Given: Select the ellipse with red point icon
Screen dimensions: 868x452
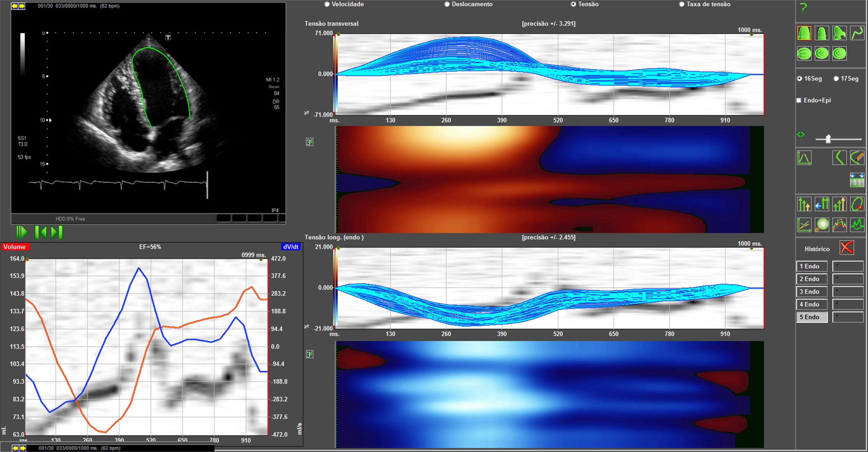Looking at the screenshot, I should [857, 204].
